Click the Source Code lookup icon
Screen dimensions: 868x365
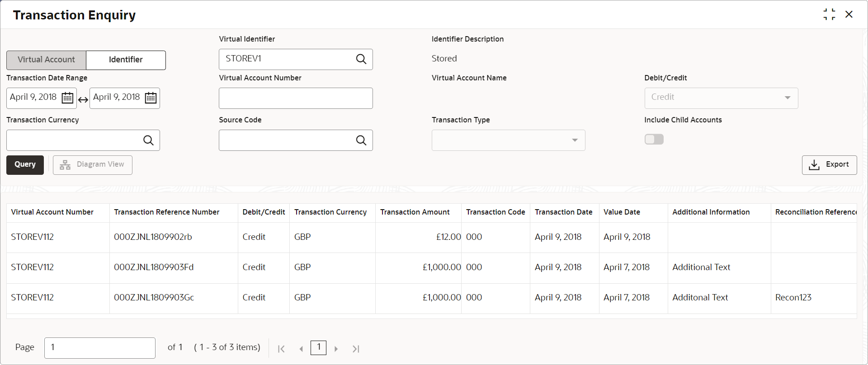[361, 140]
